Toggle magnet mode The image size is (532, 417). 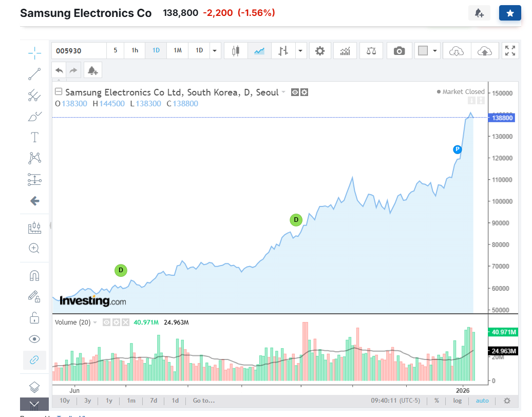pos(34,276)
